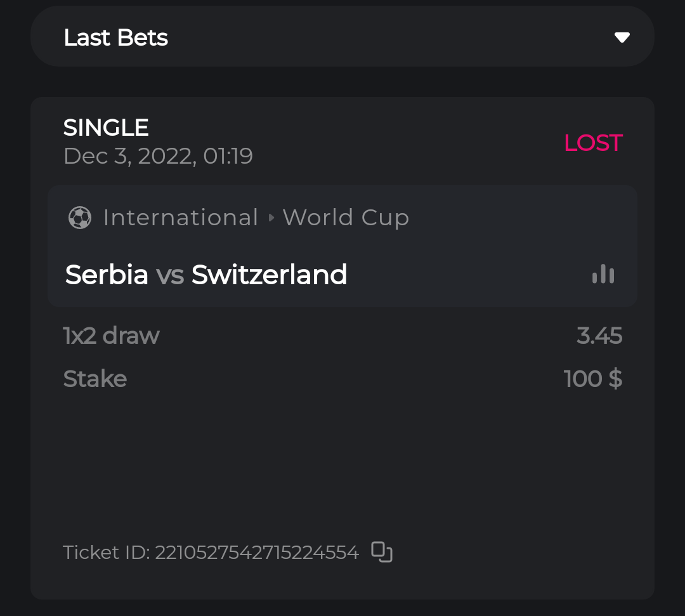
Task: Select the Serbia team name
Action: [x=107, y=275]
